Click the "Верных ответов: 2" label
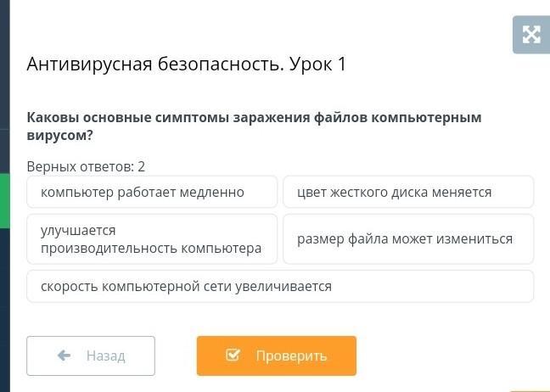550x392 pixels. coord(86,166)
